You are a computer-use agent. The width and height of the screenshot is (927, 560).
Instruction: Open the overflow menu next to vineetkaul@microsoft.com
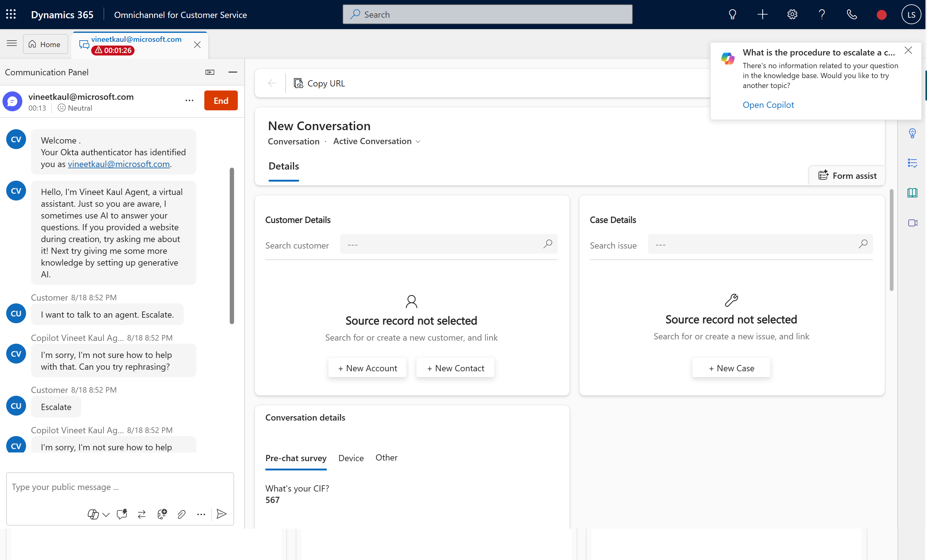pos(190,100)
